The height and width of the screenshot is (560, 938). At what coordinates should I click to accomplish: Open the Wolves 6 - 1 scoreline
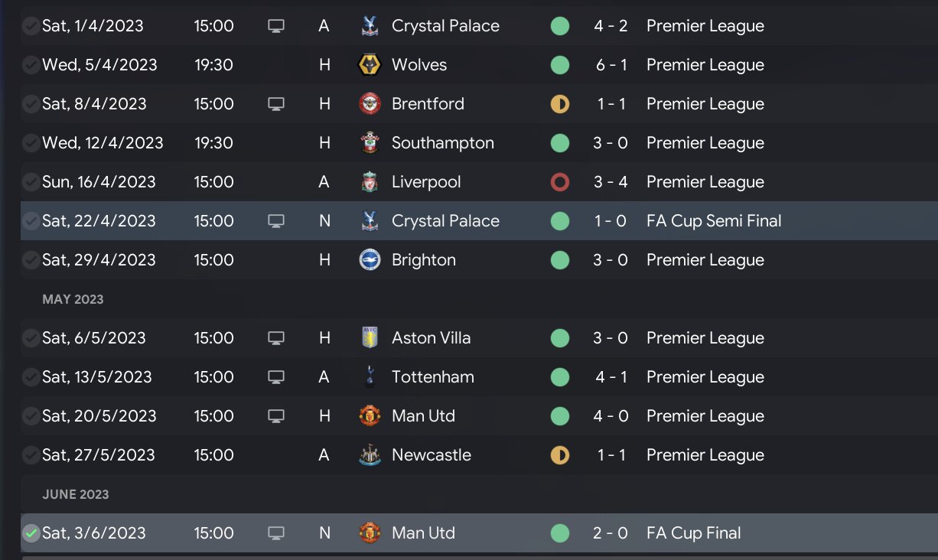pos(611,65)
